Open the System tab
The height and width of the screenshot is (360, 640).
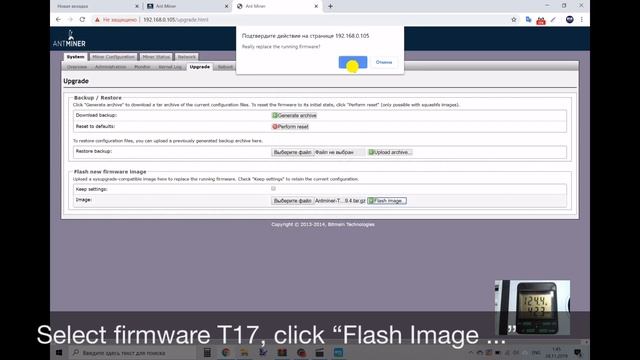point(76,57)
